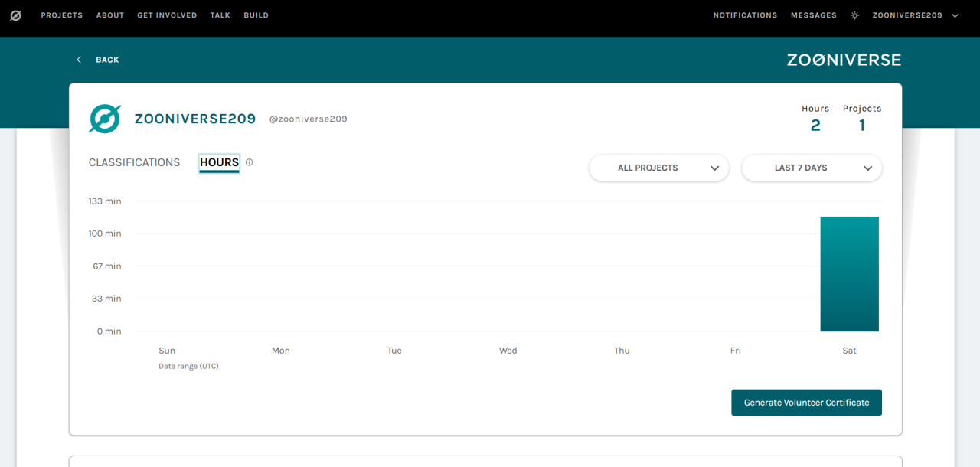
Task: Click the Thu day label on chart
Action: click(x=622, y=350)
